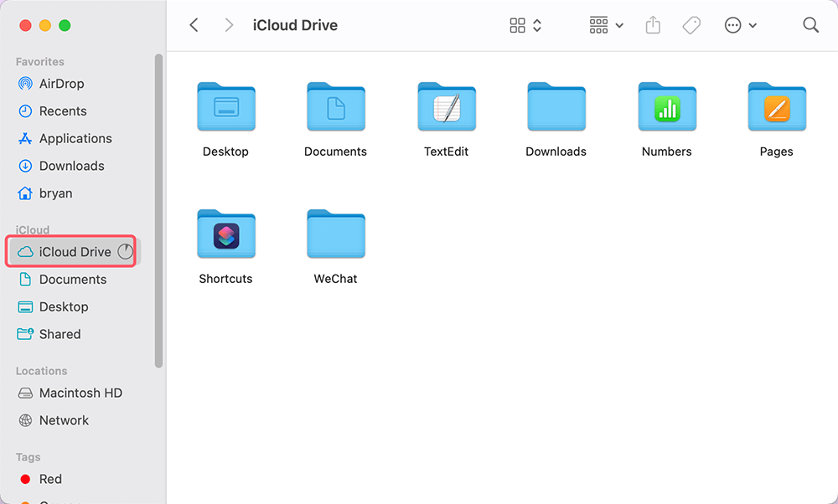Go back using the back arrow
The image size is (838, 504).
point(194,25)
